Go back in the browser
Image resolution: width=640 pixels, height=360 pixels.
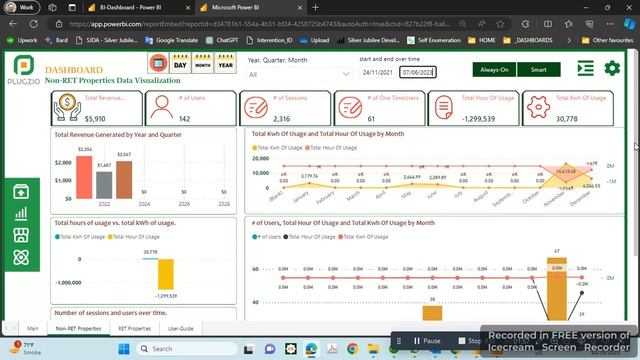tap(13, 24)
